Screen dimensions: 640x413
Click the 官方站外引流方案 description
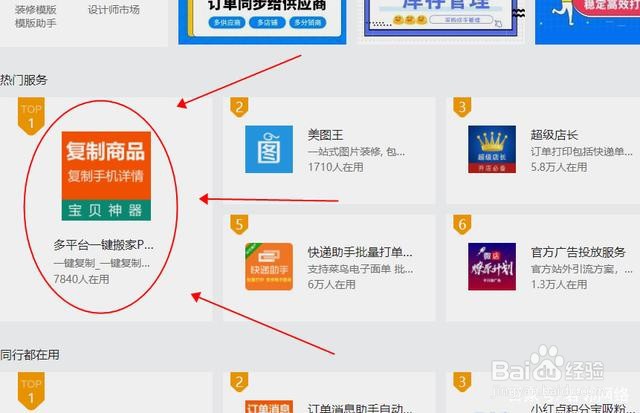(582, 269)
